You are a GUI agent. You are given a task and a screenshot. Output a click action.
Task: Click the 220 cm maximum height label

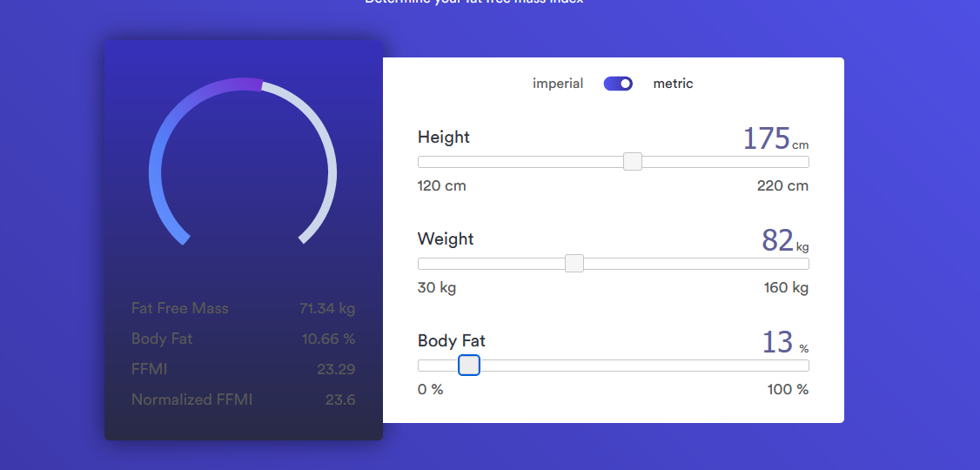coord(782,185)
